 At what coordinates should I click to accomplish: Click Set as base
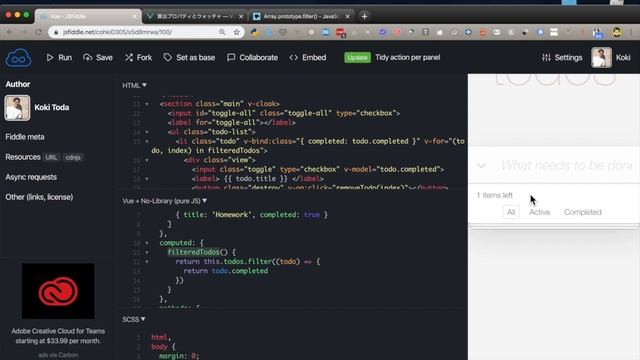point(189,58)
